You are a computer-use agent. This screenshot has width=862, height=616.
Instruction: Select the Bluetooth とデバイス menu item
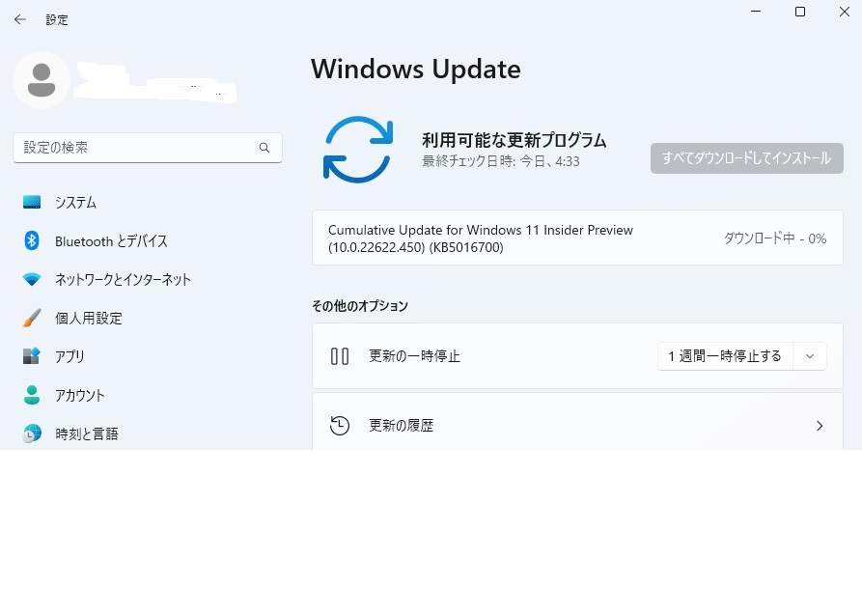pos(111,241)
